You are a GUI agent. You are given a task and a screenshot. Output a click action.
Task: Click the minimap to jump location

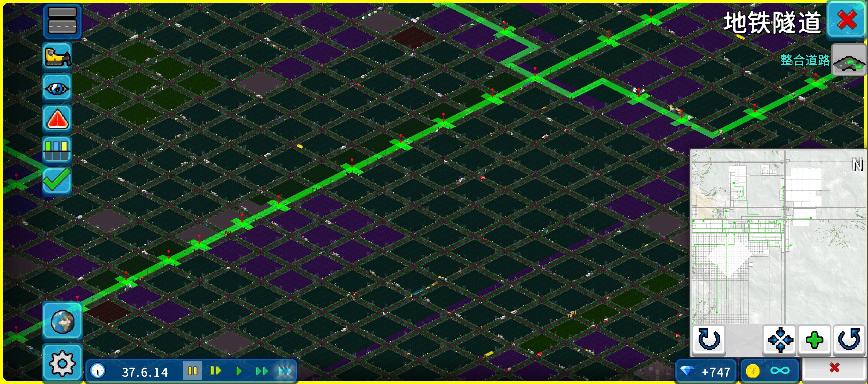click(778, 236)
